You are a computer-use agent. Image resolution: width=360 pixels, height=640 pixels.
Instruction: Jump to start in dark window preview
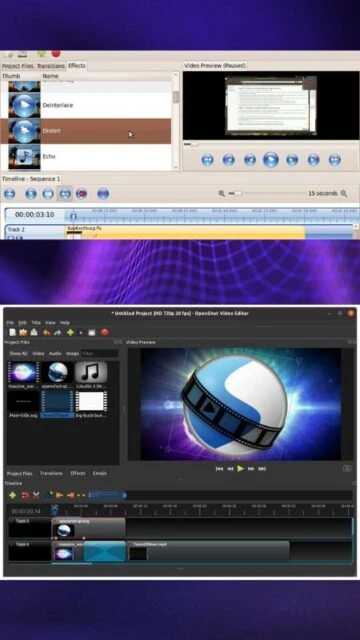point(219,469)
